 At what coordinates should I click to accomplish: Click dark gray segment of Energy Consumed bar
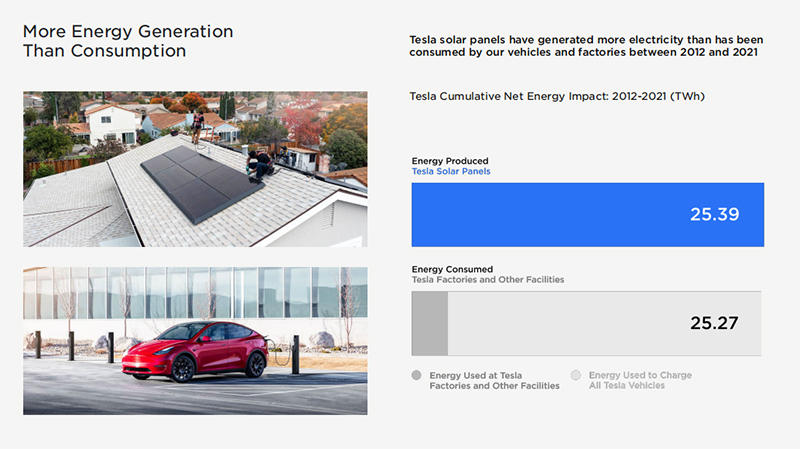(x=429, y=322)
